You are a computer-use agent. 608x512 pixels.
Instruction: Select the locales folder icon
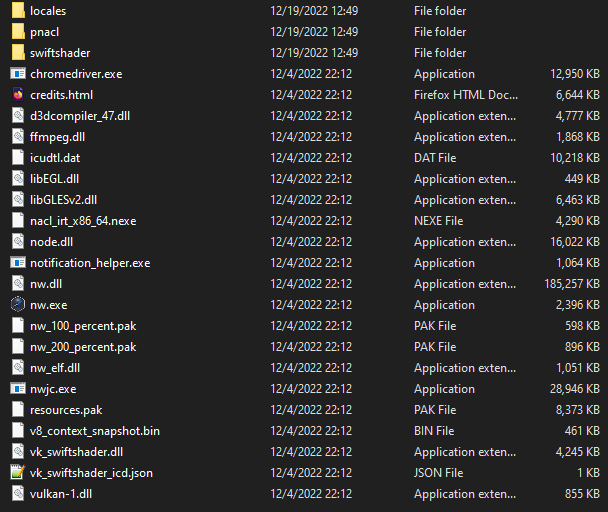pos(18,10)
